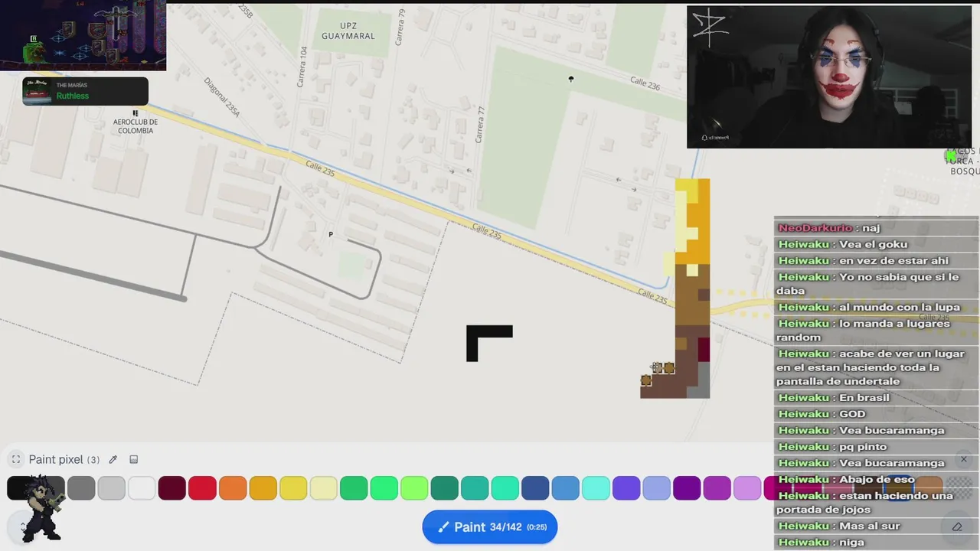Pick the green swatch after the cream swatch
Image resolution: width=980 pixels, height=551 pixels.
[354, 488]
